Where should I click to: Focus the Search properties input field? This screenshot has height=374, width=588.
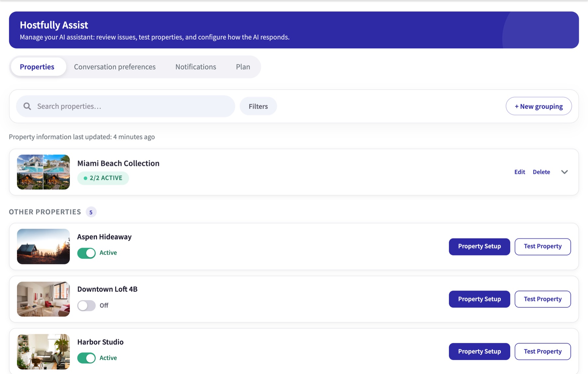tap(125, 106)
